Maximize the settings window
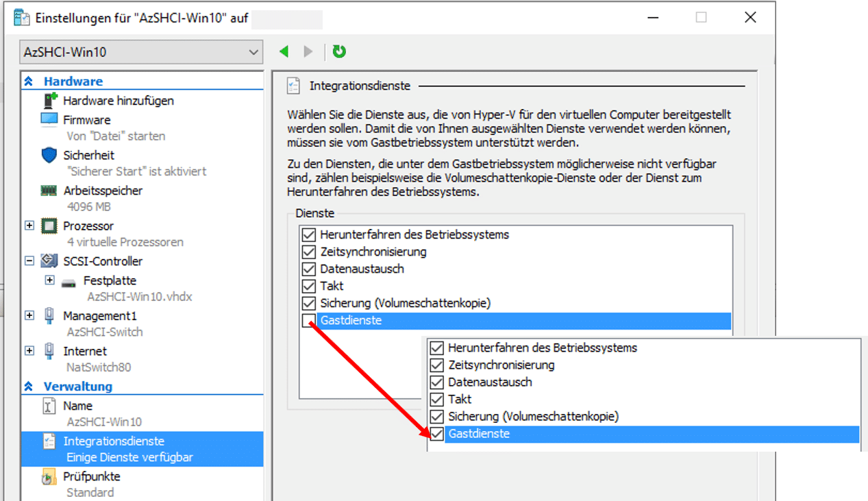Screen dimensions: 868x501 pyautogui.click(x=701, y=17)
